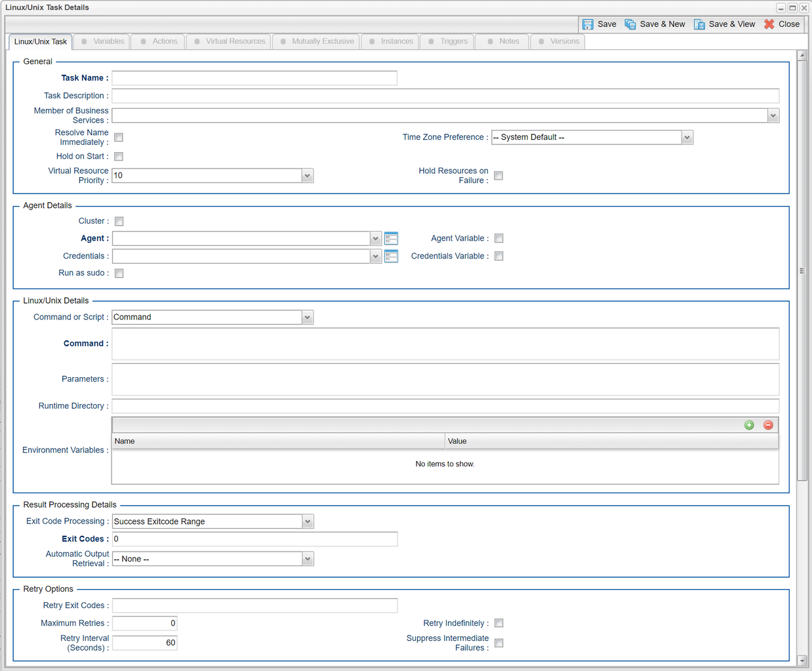Open the Exit Code Processing dropdown
The width and height of the screenshot is (812, 671).
point(307,521)
